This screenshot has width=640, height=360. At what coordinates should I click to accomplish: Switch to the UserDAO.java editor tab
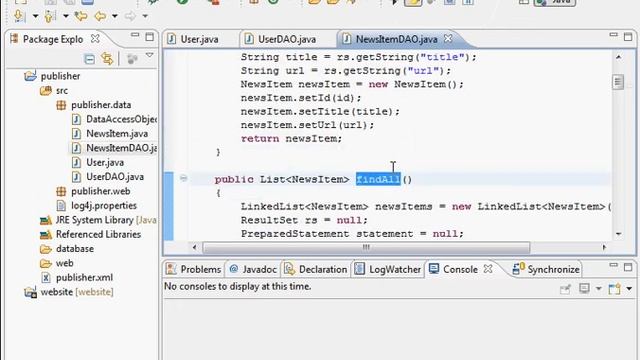[x=287, y=39]
